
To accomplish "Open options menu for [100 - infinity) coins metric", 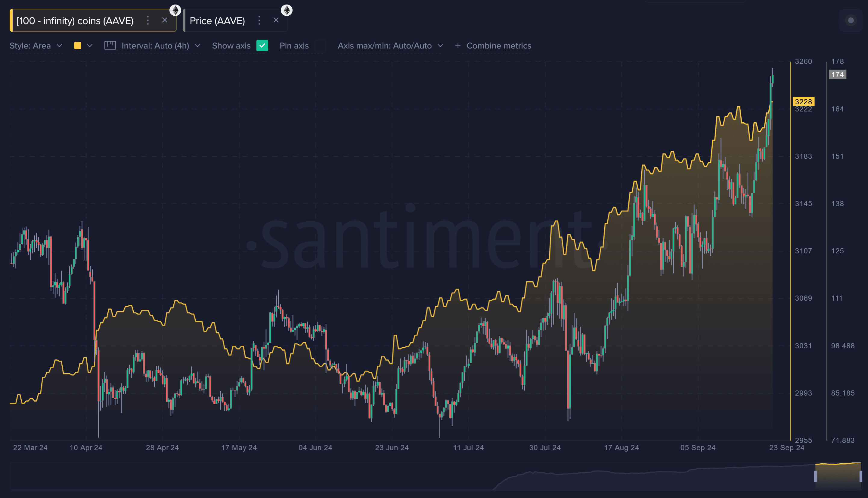I will click(x=148, y=20).
